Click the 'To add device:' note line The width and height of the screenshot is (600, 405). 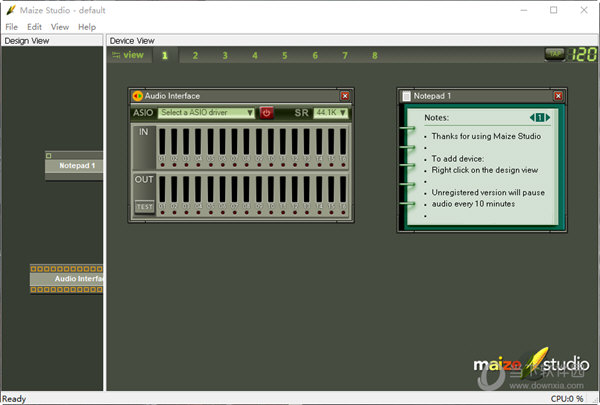(x=458, y=158)
